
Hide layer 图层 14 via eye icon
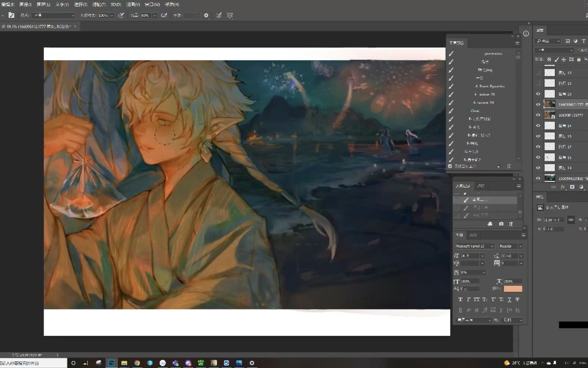click(538, 125)
